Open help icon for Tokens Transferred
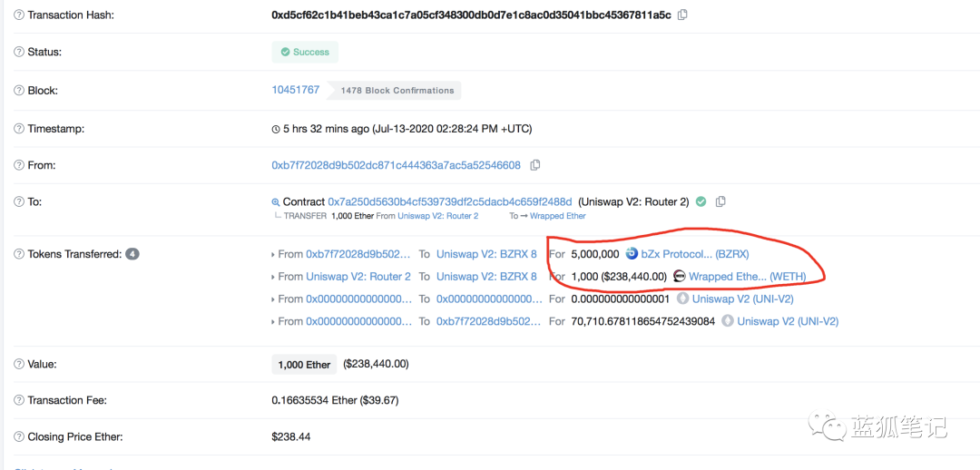Viewport: 980px width, 470px height. point(19,254)
